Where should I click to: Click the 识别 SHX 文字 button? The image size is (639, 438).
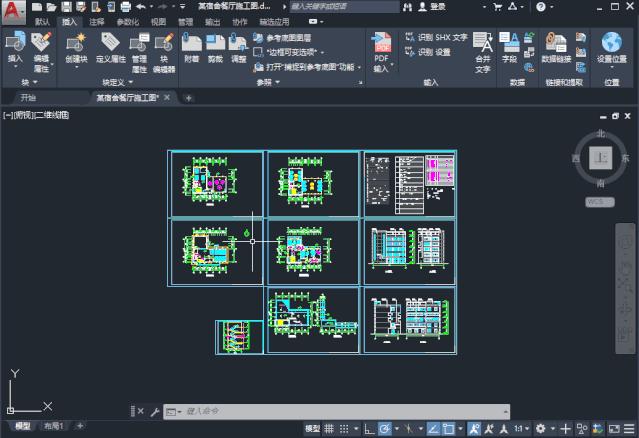coord(436,37)
